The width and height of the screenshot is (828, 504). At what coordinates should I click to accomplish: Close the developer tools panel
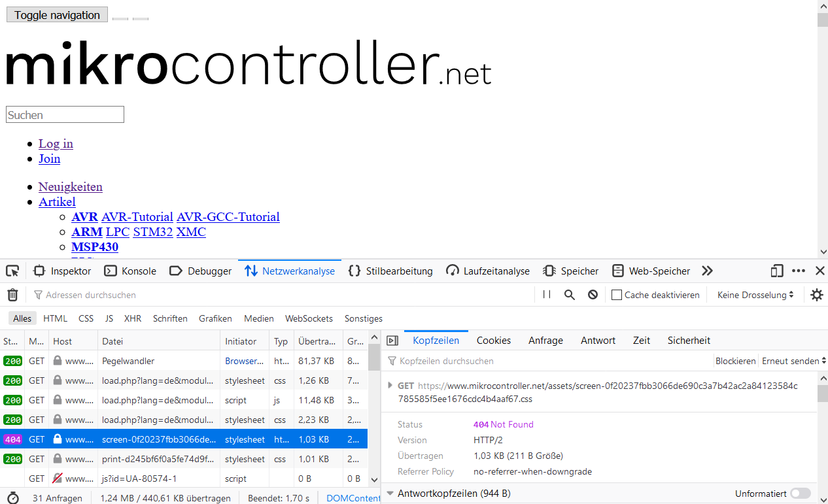pyautogui.click(x=820, y=271)
